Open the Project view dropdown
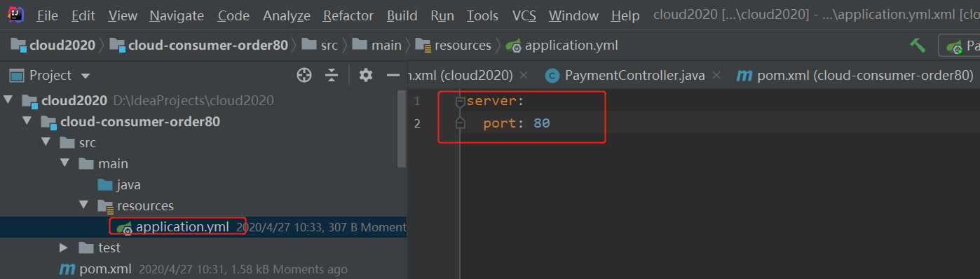Image resolution: width=980 pixels, height=279 pixels. [86, 76]
